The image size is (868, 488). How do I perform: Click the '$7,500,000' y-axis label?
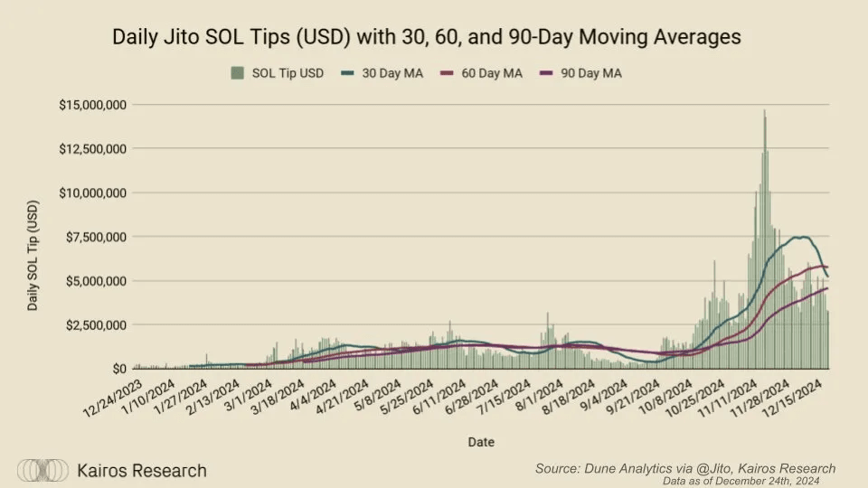click(x=97, y=237)
